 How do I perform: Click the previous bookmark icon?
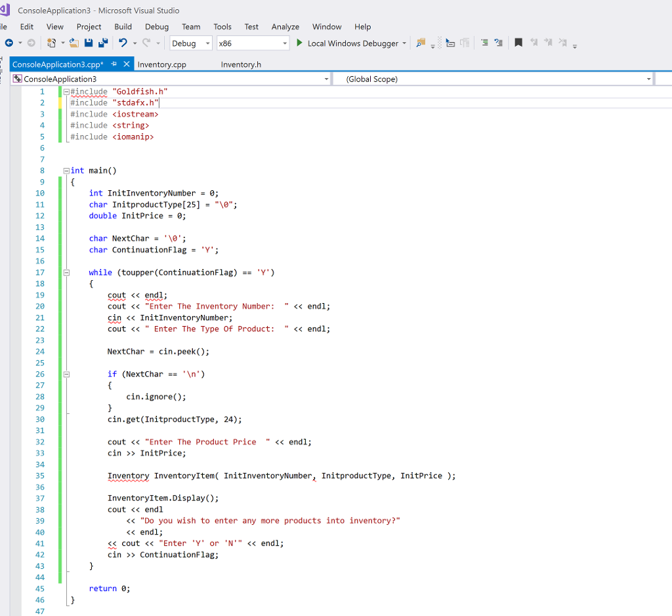coord(534,43)
